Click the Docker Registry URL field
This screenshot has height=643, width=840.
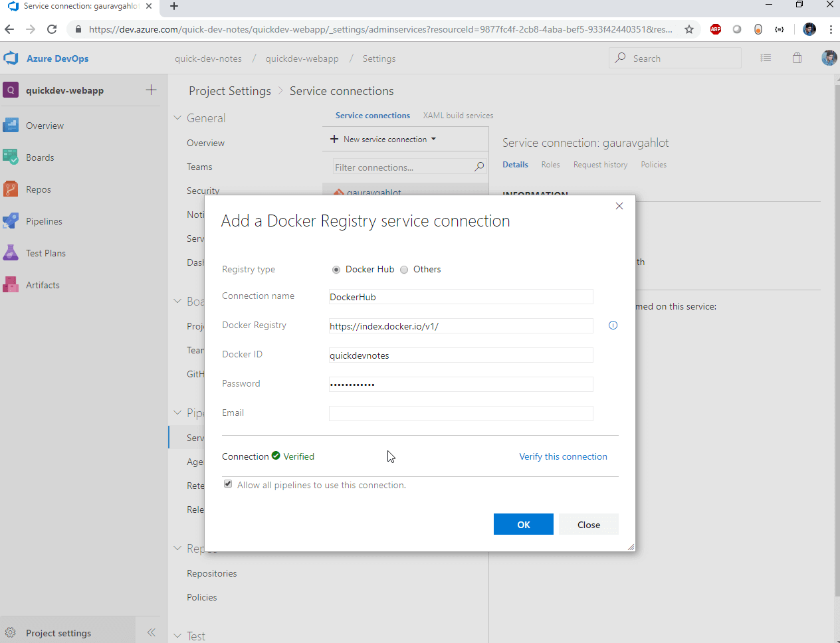coord(461,325)
